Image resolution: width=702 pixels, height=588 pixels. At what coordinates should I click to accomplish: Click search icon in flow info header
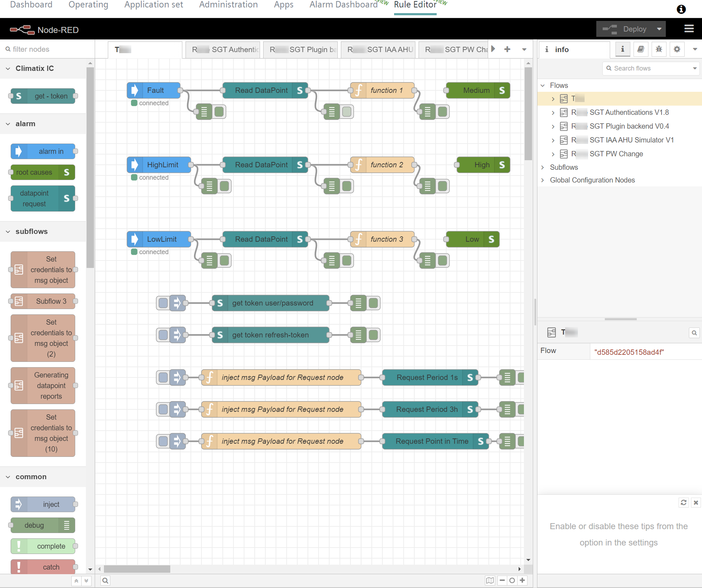point(694,333)
